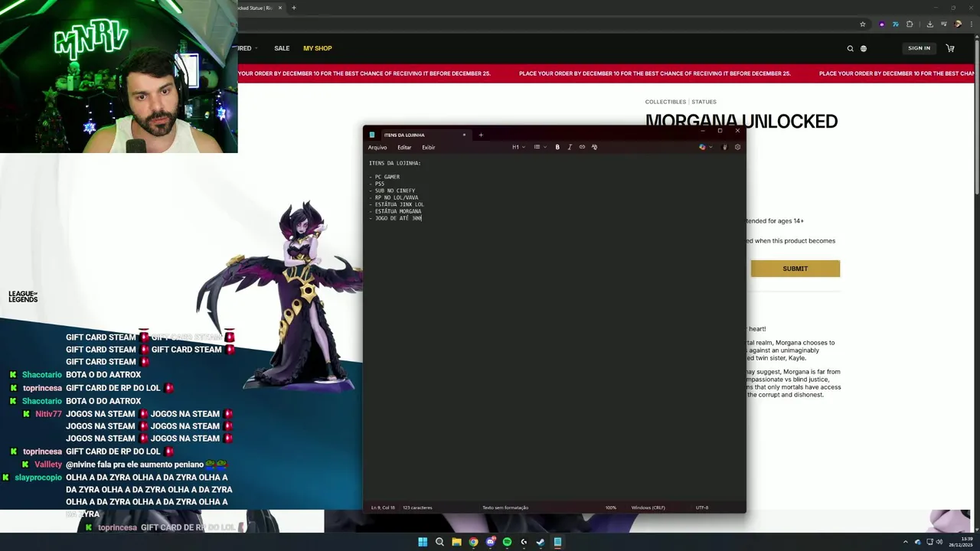Bookmark page with star icon
The image size is (980, 551).
tap(862, 24)
